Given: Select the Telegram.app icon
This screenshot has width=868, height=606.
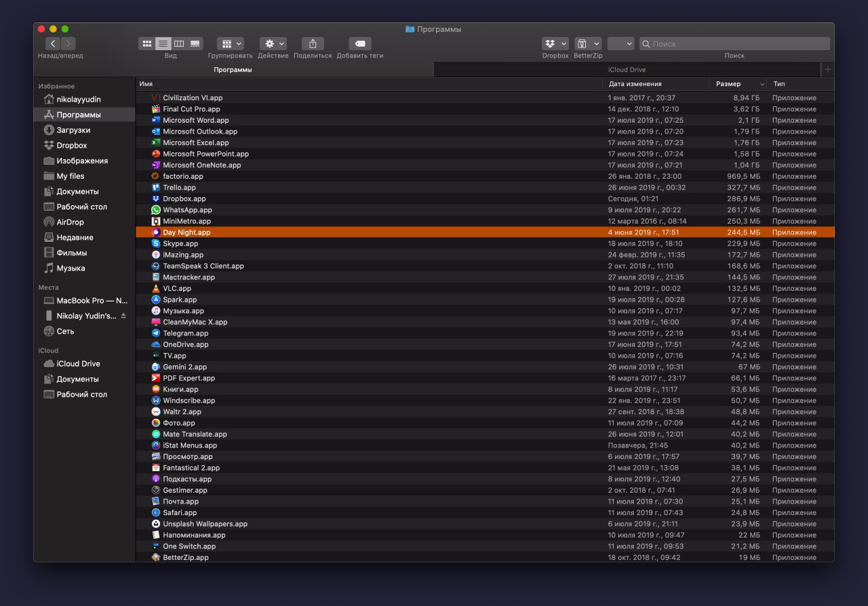Looking at the screenshot, I should click(156, 333).
